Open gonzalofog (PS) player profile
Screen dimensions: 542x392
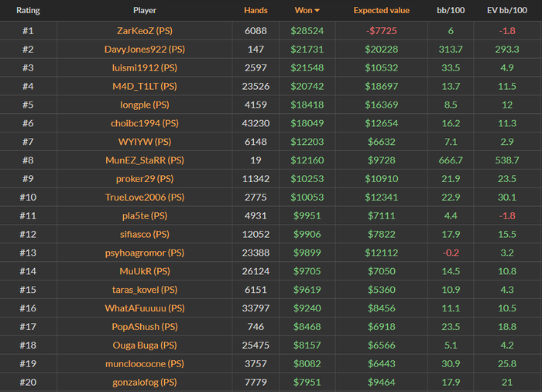click(144, 383)
